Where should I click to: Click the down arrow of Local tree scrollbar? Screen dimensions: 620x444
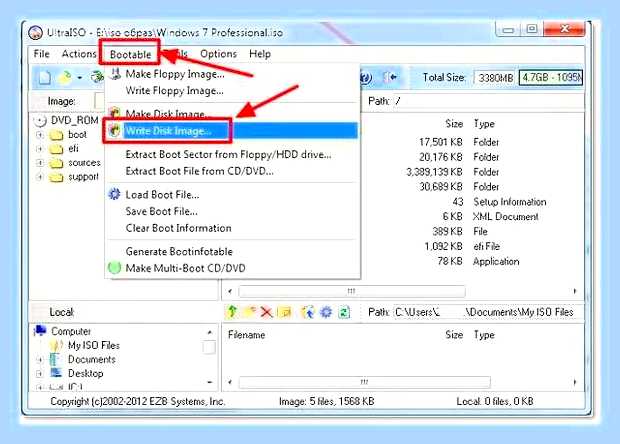(210, 382)
